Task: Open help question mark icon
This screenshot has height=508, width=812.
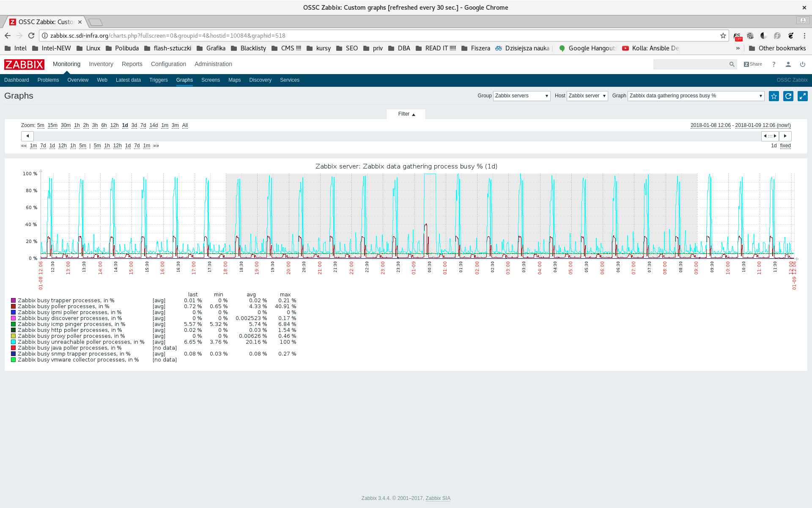Action: (774, 64)
